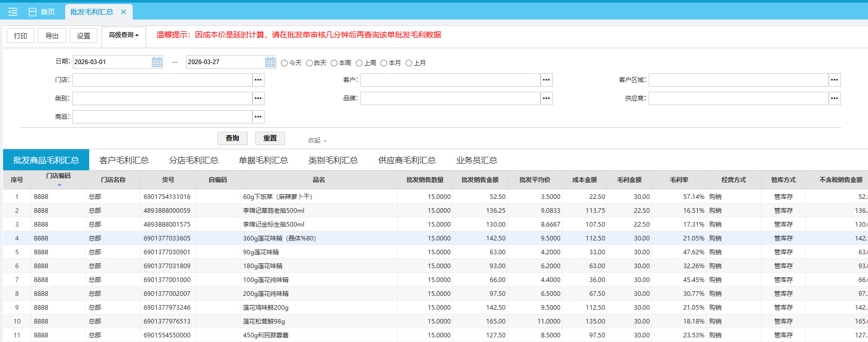Open the 客户区域 lookup ellipsis button
Screen dimensions: 868x342
click(835, 80)
